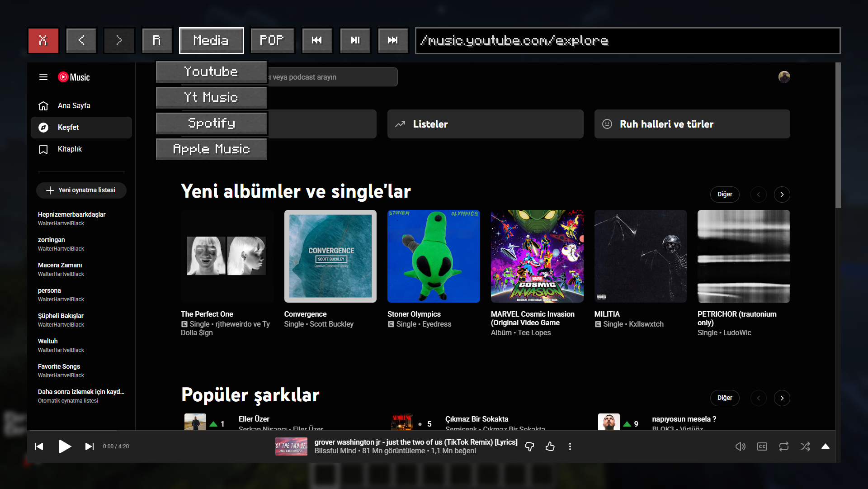The height and width of the screenshot is (489, 868).
Task: Create new playlist with Yeni oynatma listesi
Action: click(81, 190)
